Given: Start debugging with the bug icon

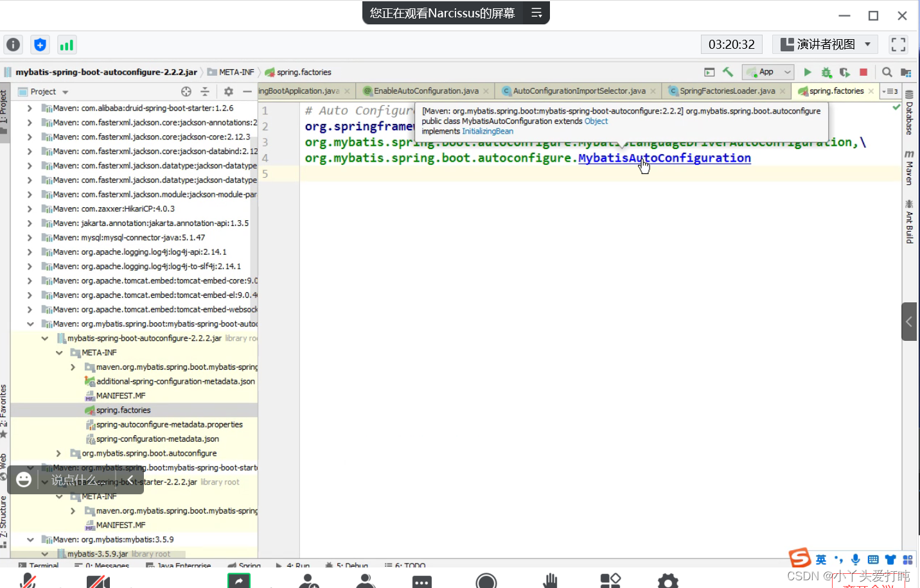Looking at the screenshot, I should (826, 72).
